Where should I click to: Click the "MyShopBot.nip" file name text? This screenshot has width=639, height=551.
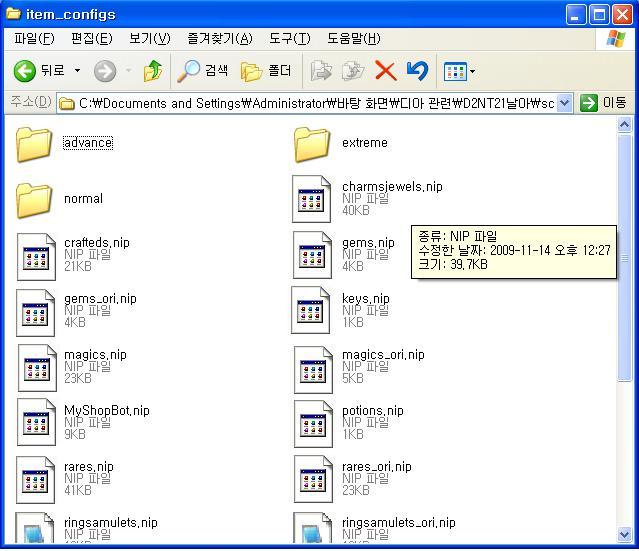(x=107, y=410)
